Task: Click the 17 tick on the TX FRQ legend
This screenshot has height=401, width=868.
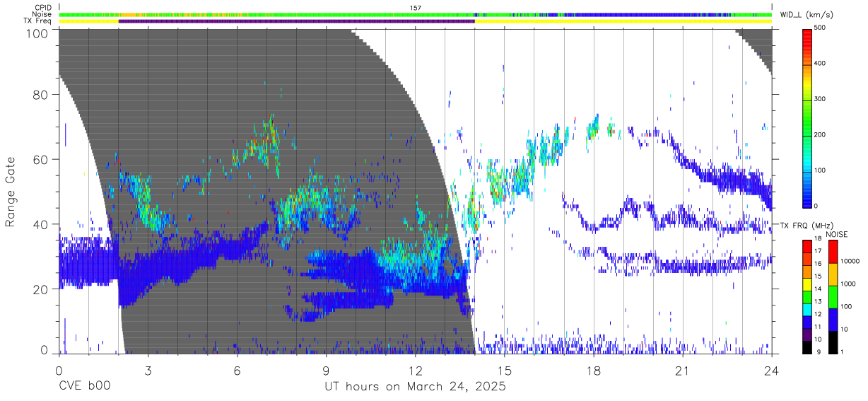Action: click(818, 252)
